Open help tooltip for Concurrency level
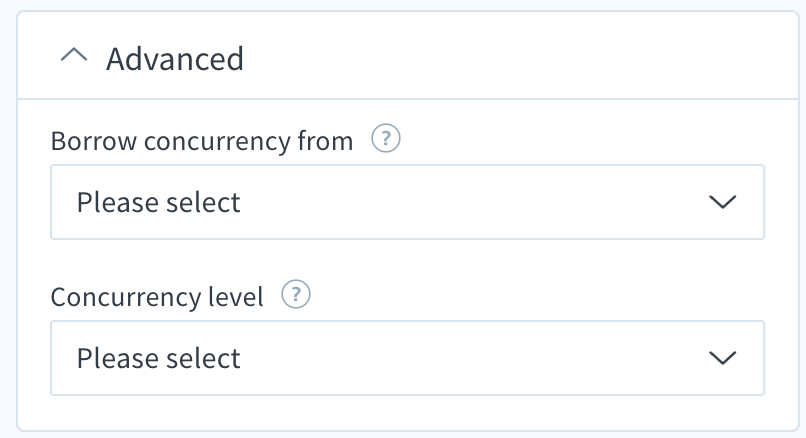This screenshot has height=438, width=806. pyautogui.click(x=296, y=295)
